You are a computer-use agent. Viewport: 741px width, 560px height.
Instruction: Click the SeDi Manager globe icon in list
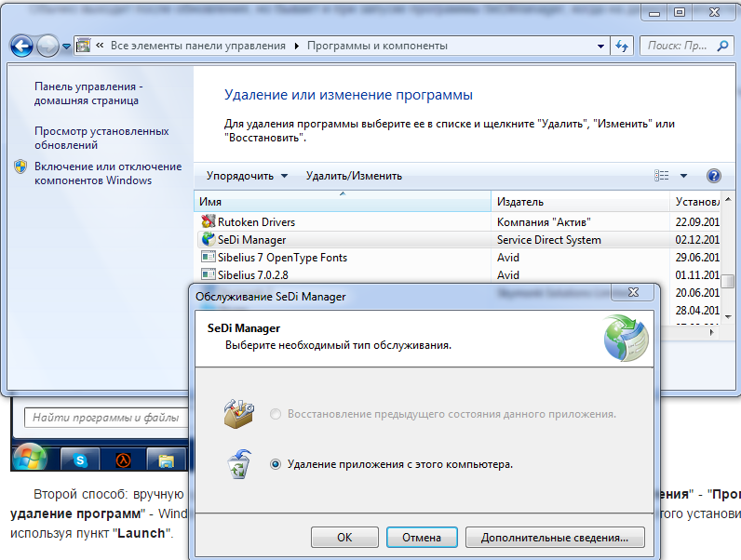(x=208, y=239)
